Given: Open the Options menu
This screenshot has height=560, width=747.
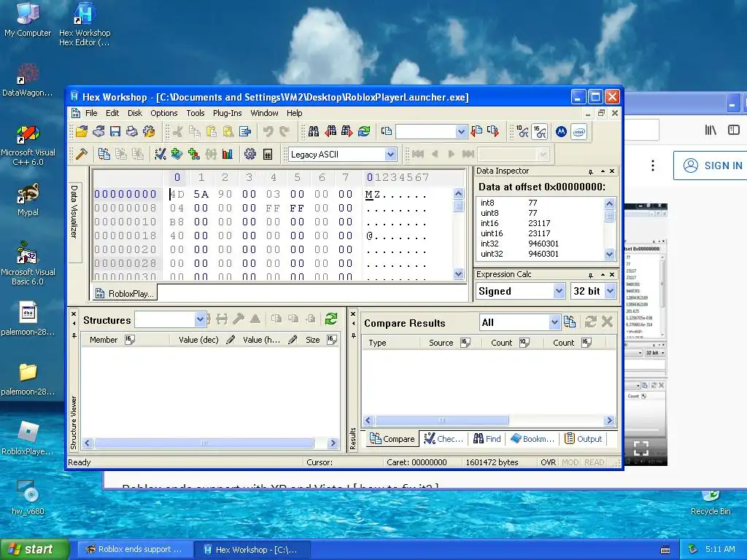Looking at the screenshot, I should (x=164, y=113).
